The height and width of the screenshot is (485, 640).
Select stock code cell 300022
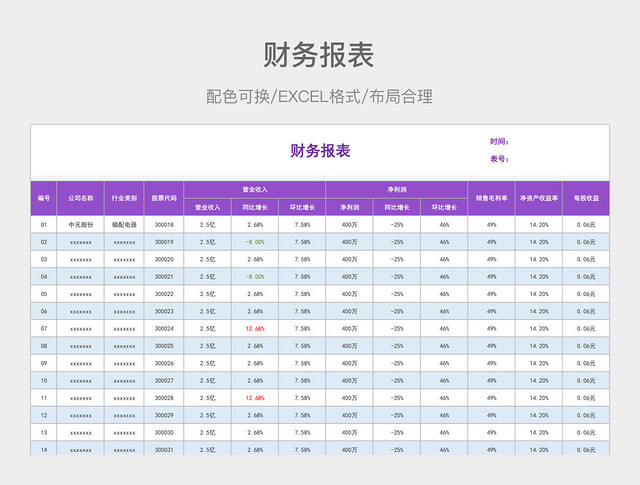(164, 294)
